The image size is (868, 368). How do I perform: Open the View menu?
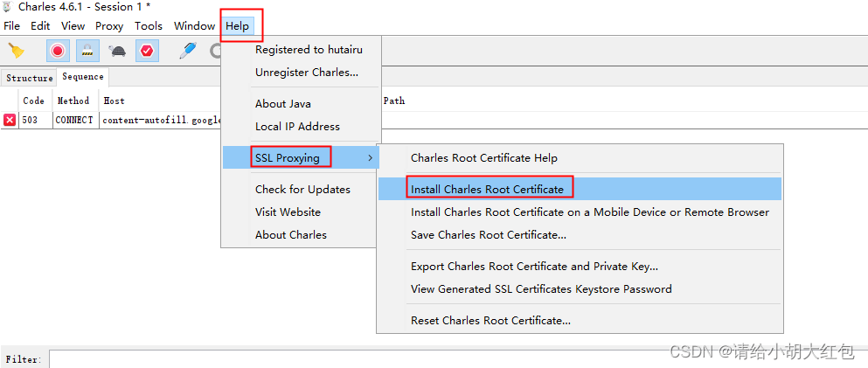pyautogui.click(x=73, y=26)
